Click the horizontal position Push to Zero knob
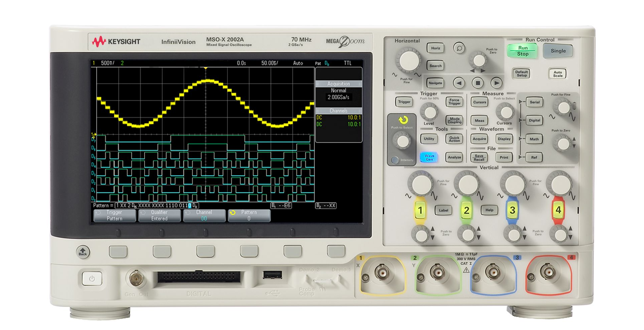Screen dimensions: 644x330 click(479, 60)
